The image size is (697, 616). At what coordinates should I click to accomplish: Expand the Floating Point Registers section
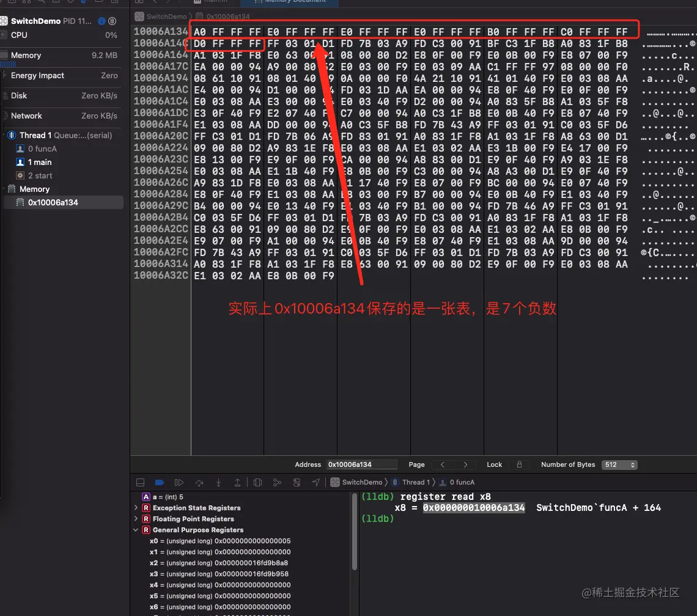point(136,519)
